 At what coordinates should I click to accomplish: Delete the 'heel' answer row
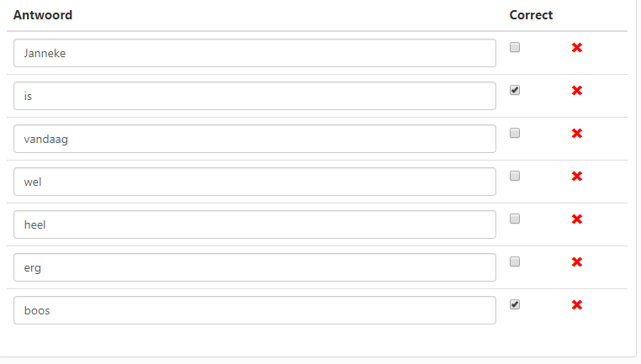pyautogui.click(x=577, y=219)
